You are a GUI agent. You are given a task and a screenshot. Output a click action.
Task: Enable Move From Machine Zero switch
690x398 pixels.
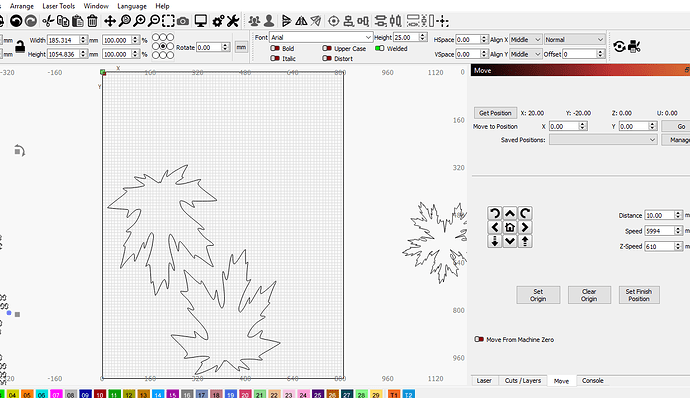click(479, 339)
